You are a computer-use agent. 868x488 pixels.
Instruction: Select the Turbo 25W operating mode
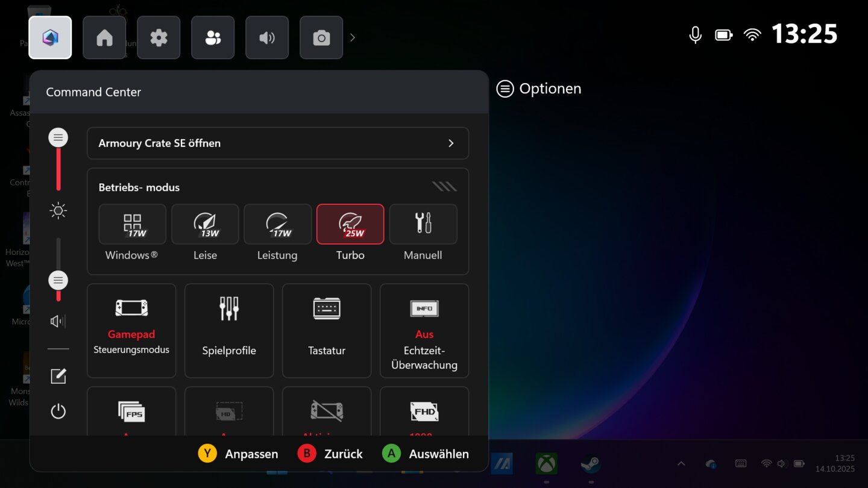click(350, 224)
